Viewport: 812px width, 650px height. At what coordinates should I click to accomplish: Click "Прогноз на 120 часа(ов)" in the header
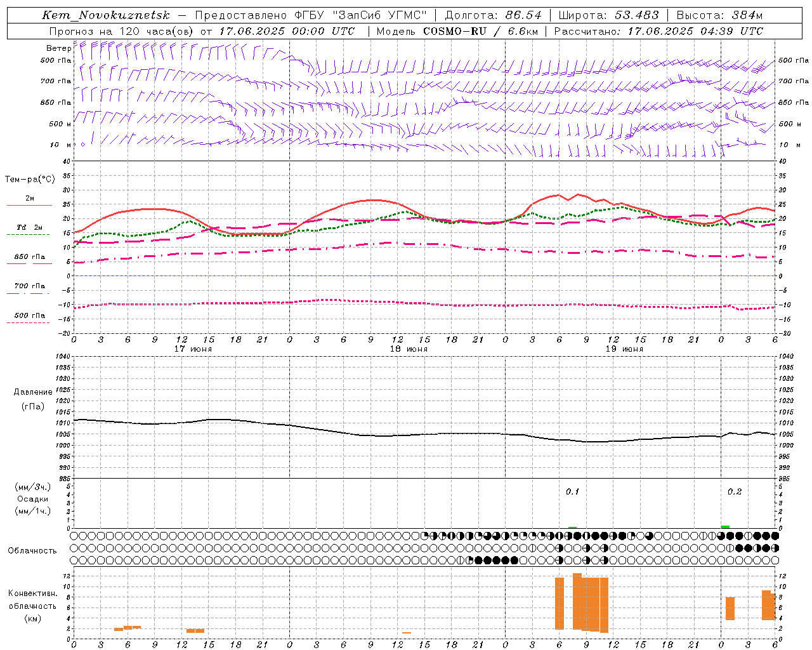121,31
